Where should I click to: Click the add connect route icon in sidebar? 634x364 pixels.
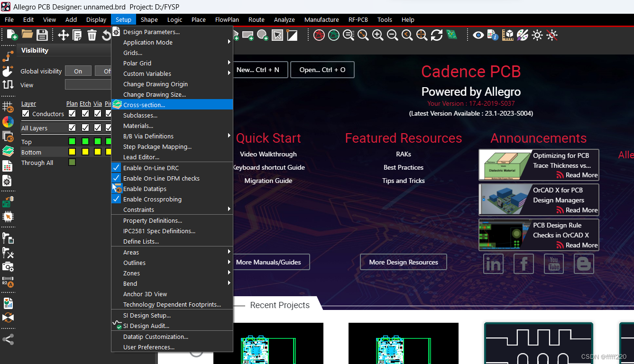[8, 56]
